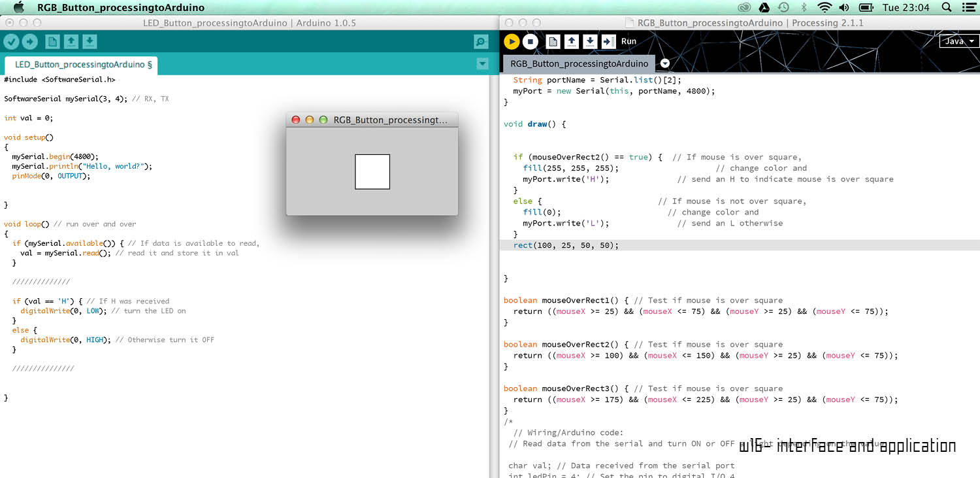Viewport: 980px width, 478px height.
Task: Click the Processing 2.1.1 window title text
Action: (x=751, y=23)
